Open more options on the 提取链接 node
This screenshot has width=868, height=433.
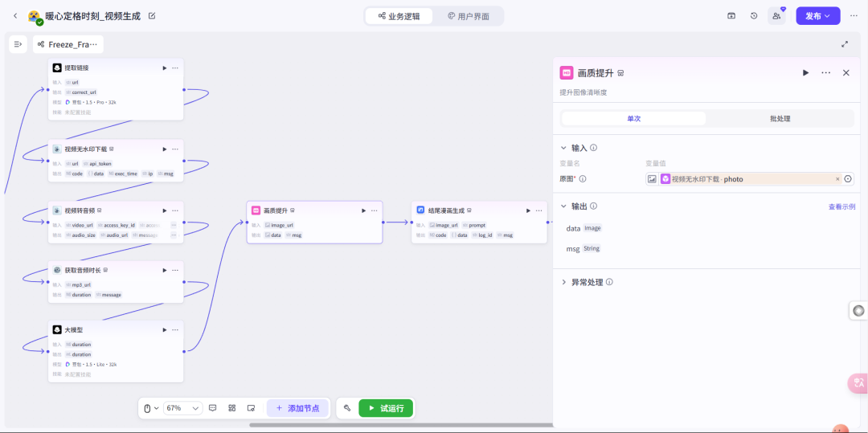(x=175, y=68)
